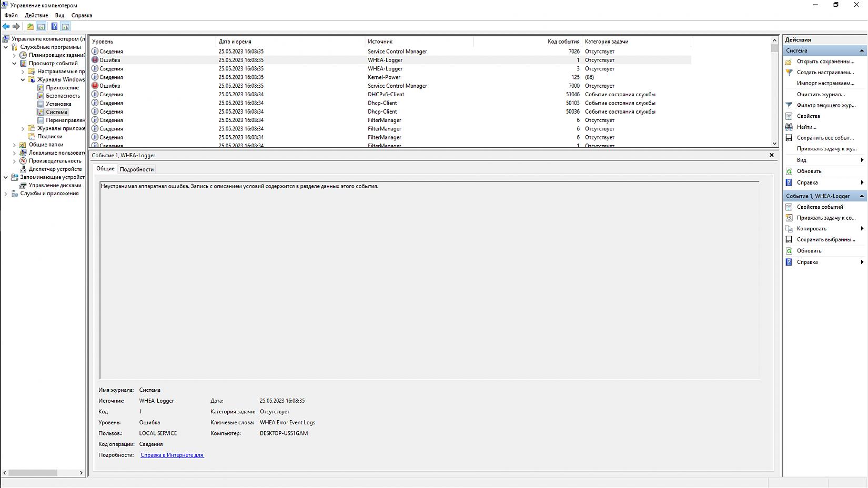Open the Действие menu
Image resolution: width=868 pixels, height=488 pixels.
tap(36, 15)
